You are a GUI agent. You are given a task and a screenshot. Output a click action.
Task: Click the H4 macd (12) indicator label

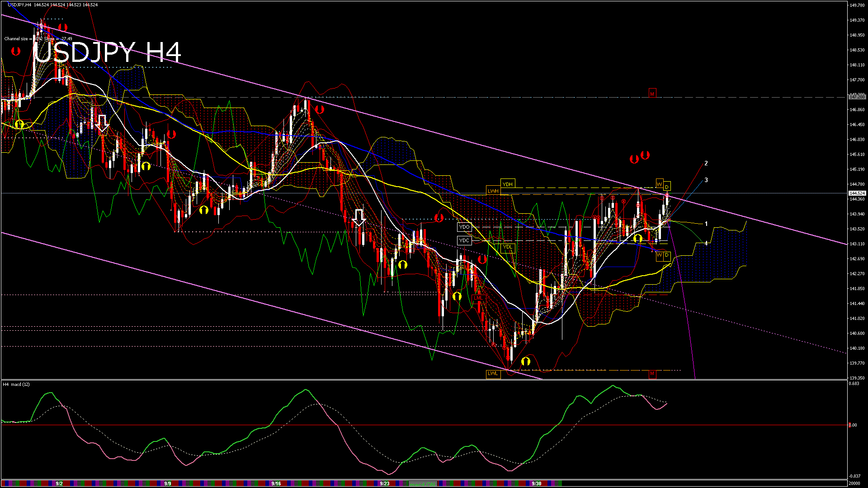click(16, 385)
